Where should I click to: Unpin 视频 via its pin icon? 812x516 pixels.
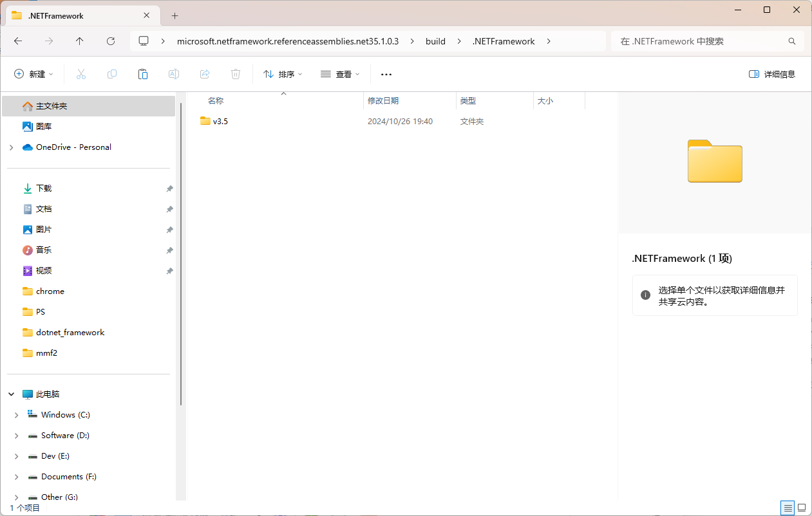[169, 272]
